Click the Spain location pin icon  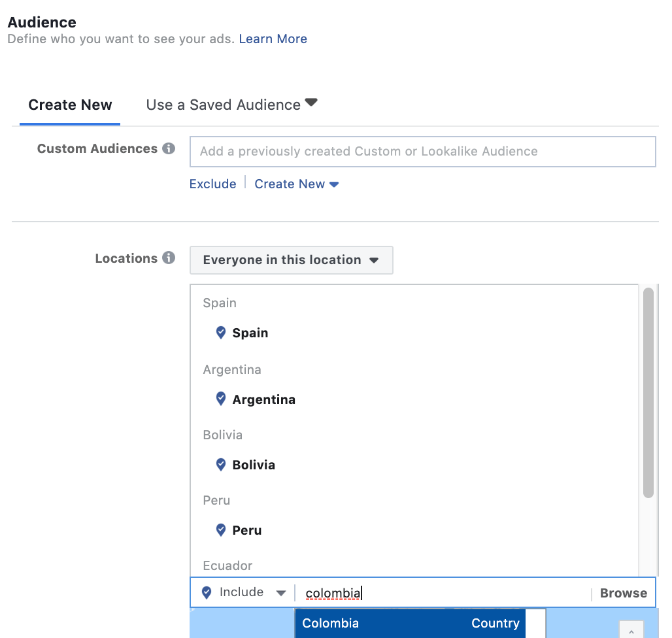pyautogui.click(x=221, y=333)
